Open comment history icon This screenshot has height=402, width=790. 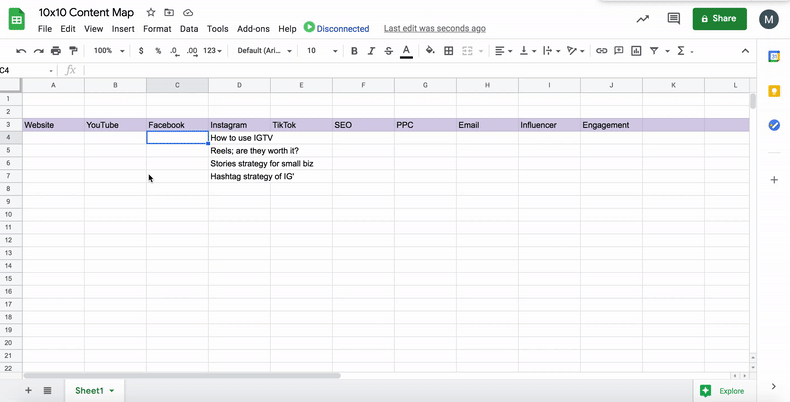pyautogui.click(x=673, y=19)
